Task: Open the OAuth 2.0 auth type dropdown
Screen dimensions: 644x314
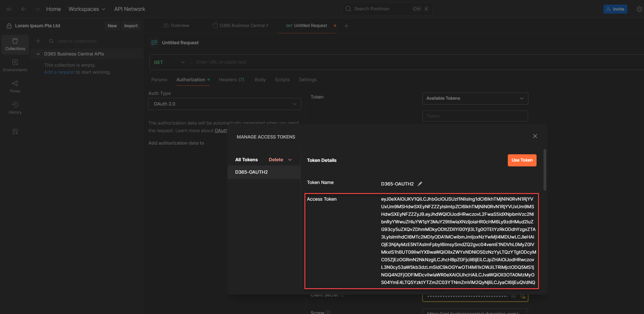Action: pyautogui.click(x=225, y=104)
